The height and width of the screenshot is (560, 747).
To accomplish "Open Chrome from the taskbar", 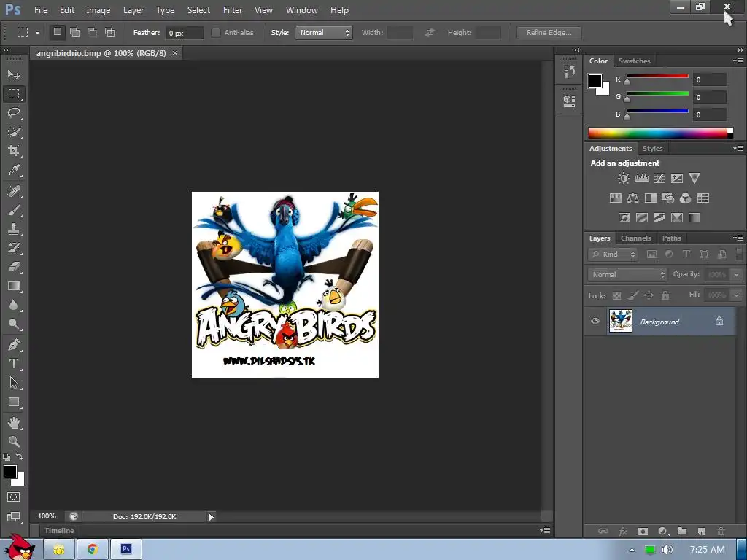I will coord(93,549).
